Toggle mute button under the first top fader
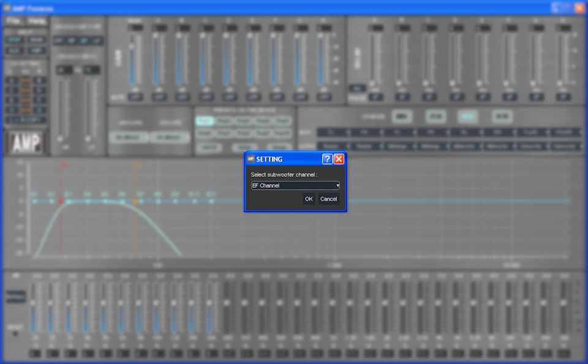Image resolution: width=588 pixels, height=364 pixels. coord(135,97)
